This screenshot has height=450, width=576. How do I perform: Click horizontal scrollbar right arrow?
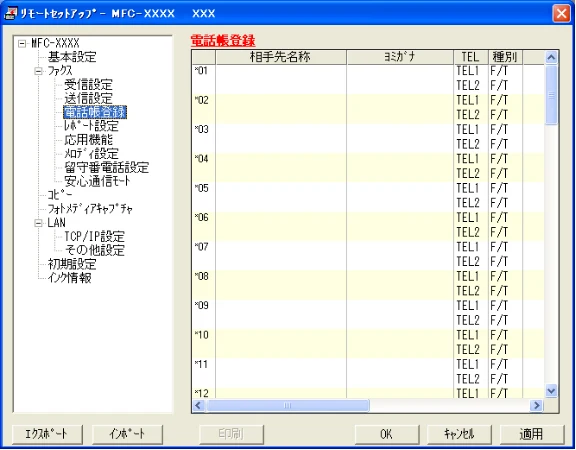pos(537,406)
